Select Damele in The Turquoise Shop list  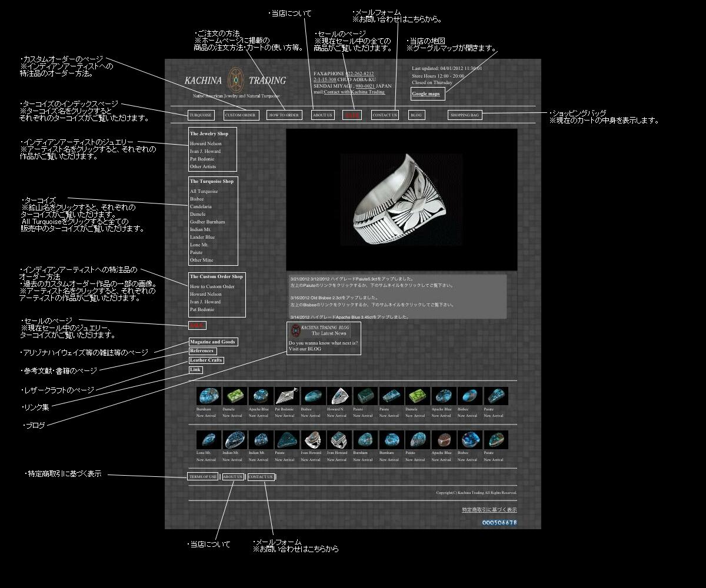tap(198, 214)
